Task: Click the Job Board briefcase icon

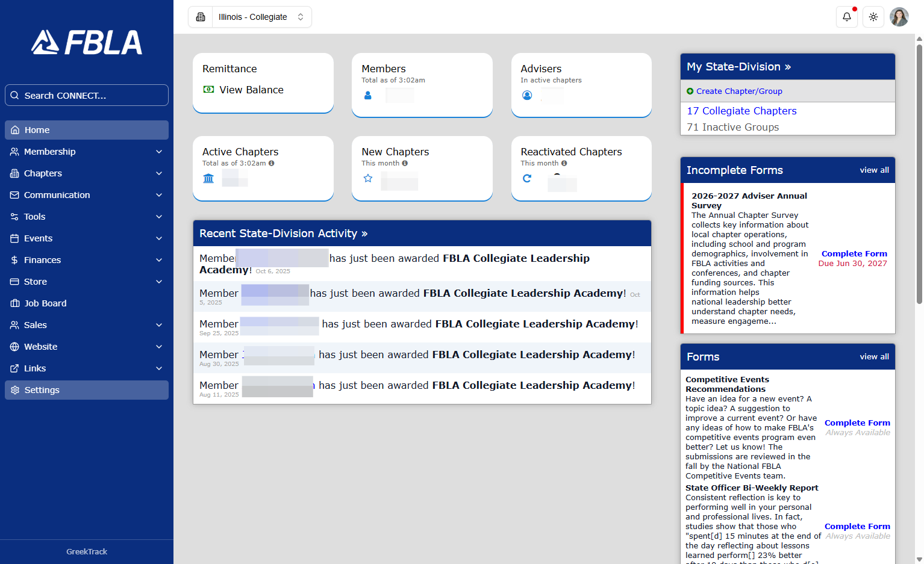Action: point(15,303)
